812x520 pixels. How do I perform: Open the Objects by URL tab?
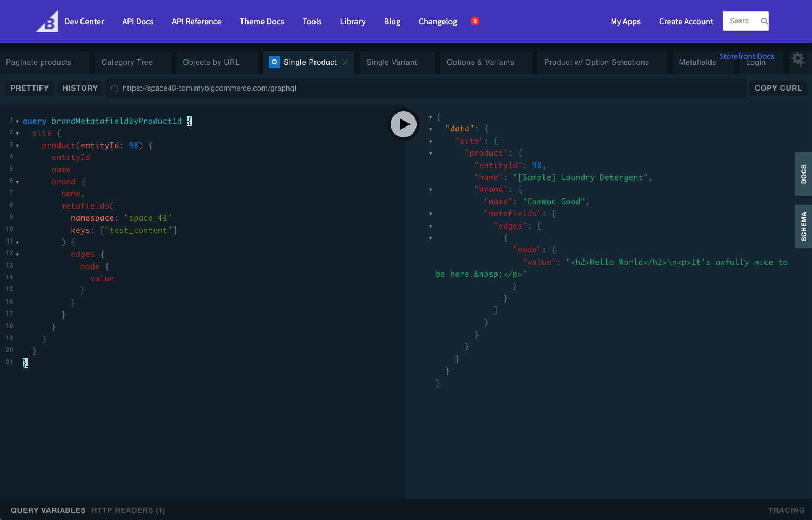(x=217, y=62)
